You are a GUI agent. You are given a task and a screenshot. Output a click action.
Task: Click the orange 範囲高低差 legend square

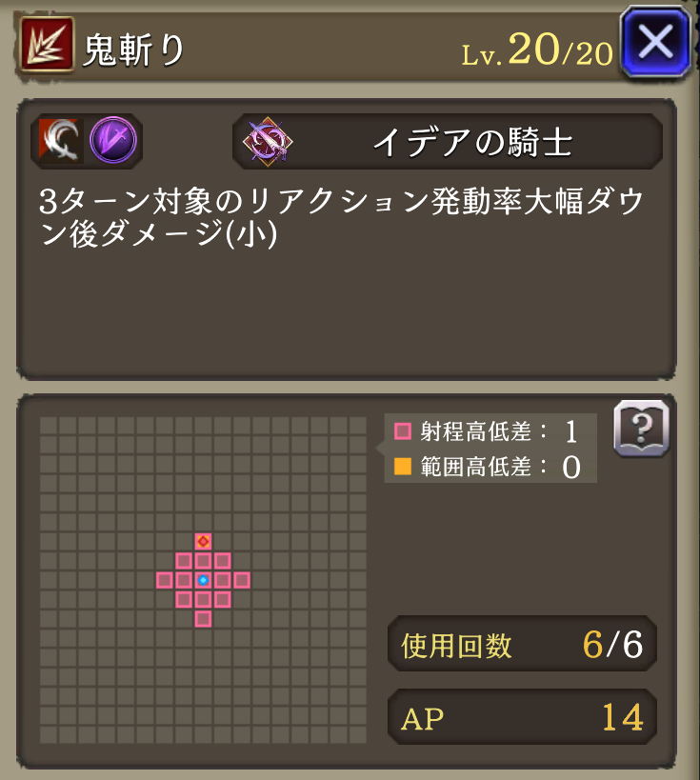pos(403,467)
